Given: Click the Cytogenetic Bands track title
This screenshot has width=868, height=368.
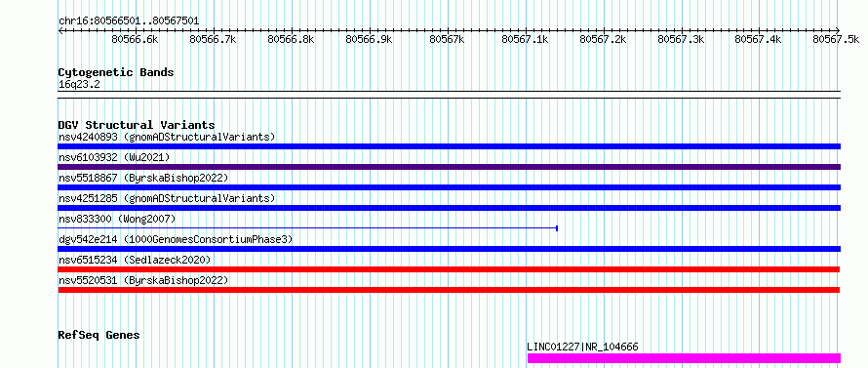Looking at the screenshot, I should tap(116, 72).
